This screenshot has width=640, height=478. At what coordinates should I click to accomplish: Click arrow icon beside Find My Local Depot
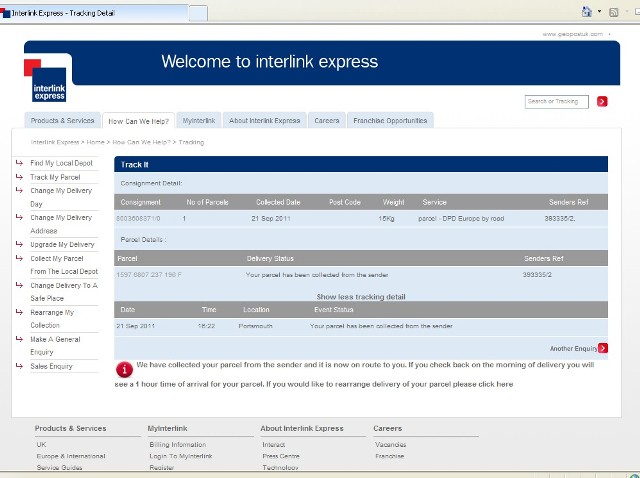tap(19, 163)
